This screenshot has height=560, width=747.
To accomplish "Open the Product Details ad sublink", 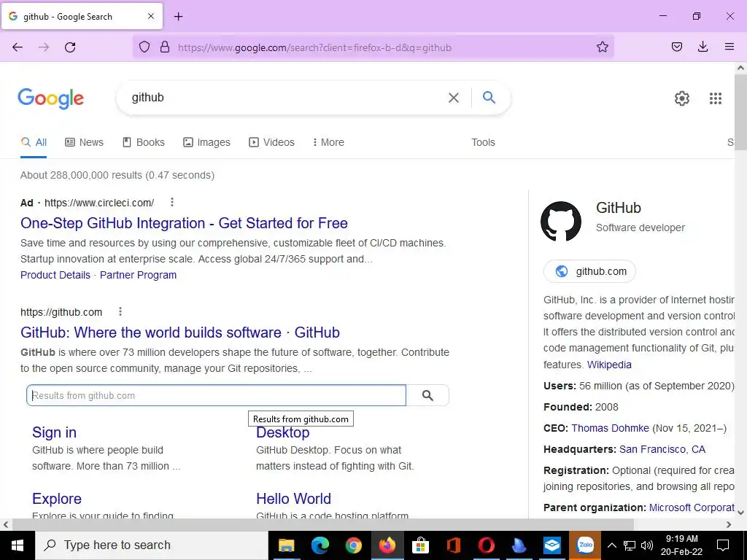I will [x=55, y=275].
